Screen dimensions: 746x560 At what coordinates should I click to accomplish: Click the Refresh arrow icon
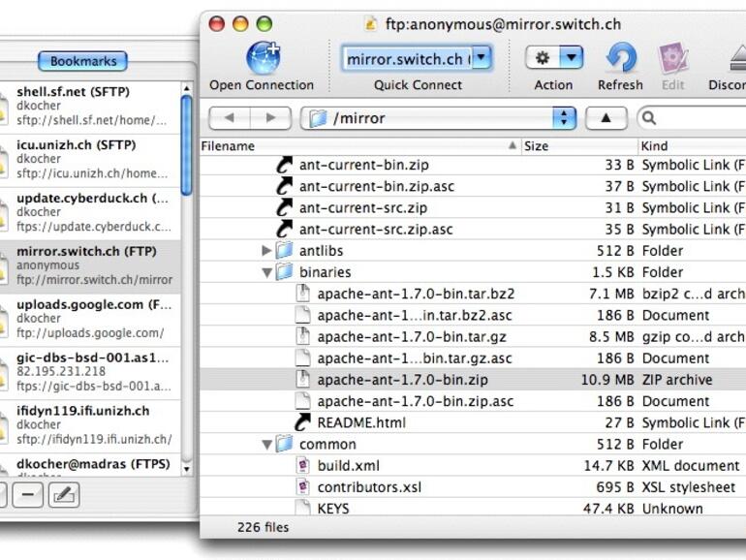[621, 58]
